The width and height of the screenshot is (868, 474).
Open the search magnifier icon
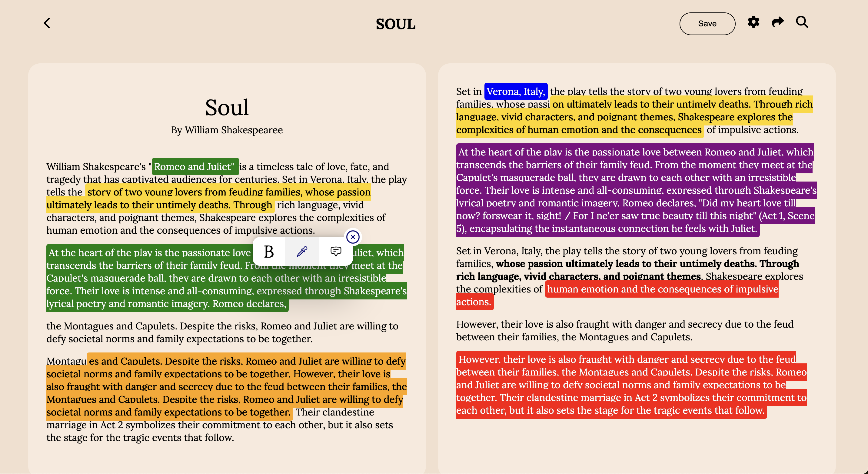click(802, 22)
